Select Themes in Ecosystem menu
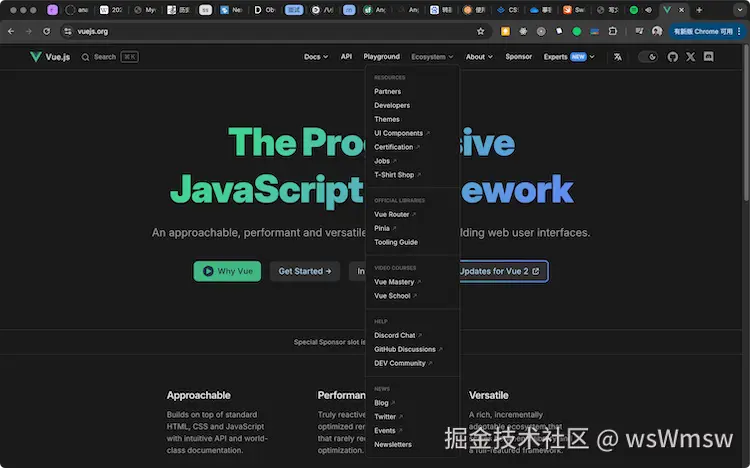This screenshot has width=750, height=468. [x=386, y=119]
